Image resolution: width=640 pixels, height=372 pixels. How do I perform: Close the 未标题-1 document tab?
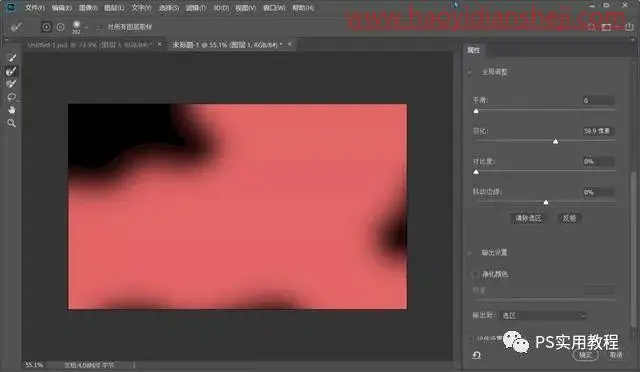[290, 44]
